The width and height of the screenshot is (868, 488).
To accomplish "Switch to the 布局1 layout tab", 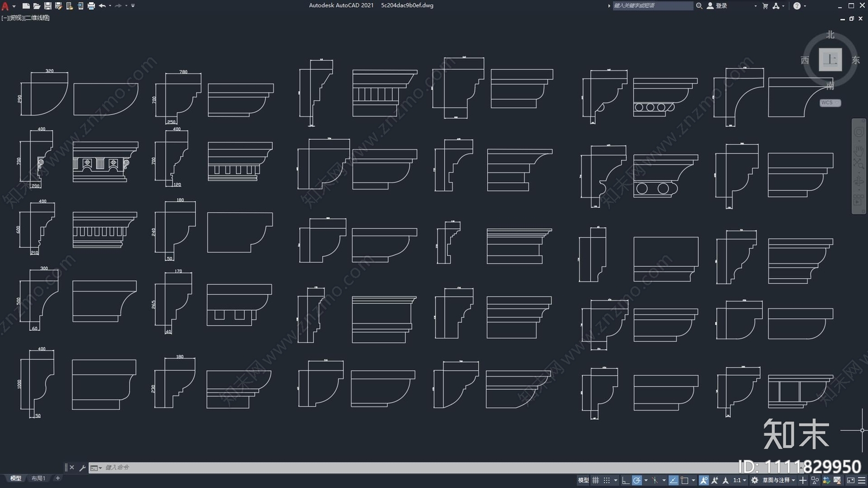I will coord(38,478).
